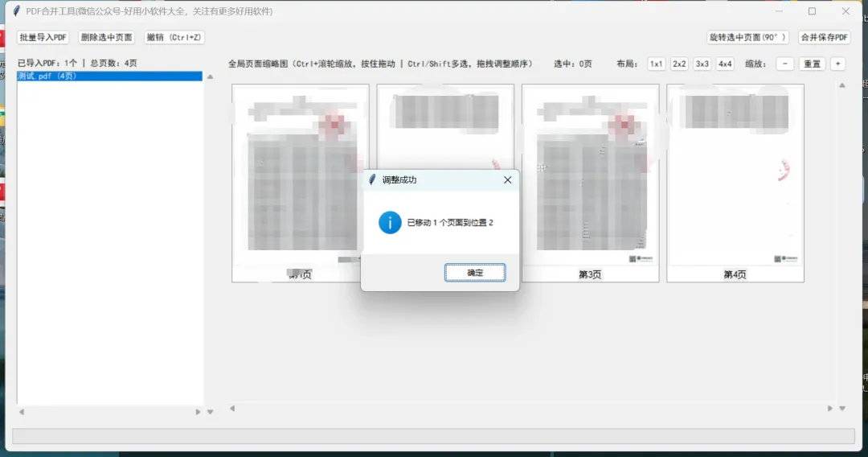Click the feather icon in main title bar
This screenshot has height=457, width=868.
pyautogui.click(x=17, y=11)
